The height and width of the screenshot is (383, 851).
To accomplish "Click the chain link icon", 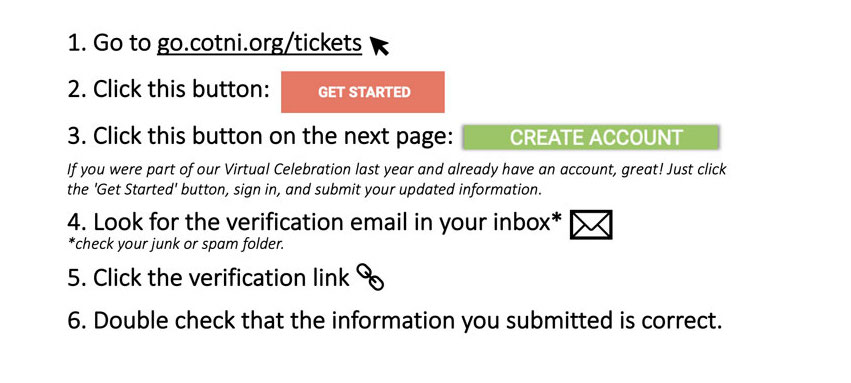I will coord(370,277).
